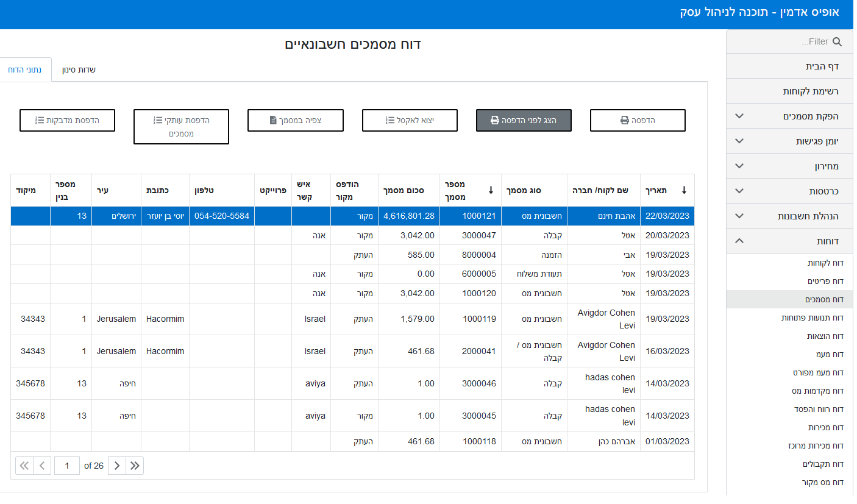This screenshot has width=857, height=504.
Task: Select the row with document number 3000047
Action: click(x=352, y=235)
